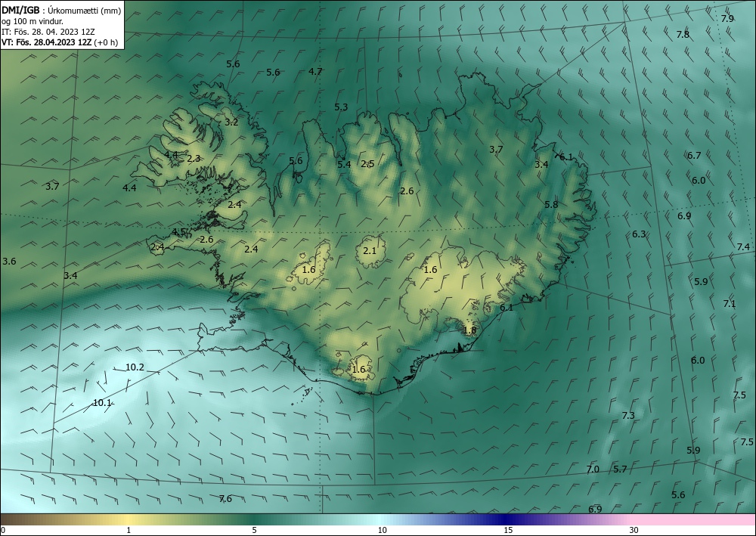Click the 4.7 value label
Image resolution: width=756 pixels, height=536 pixels.
click(315, 72)
